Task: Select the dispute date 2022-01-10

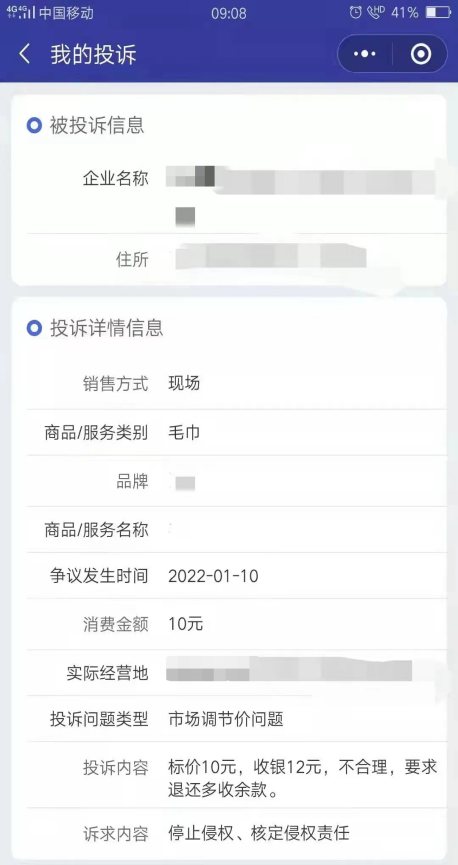Action: click(x=213, y=576)
